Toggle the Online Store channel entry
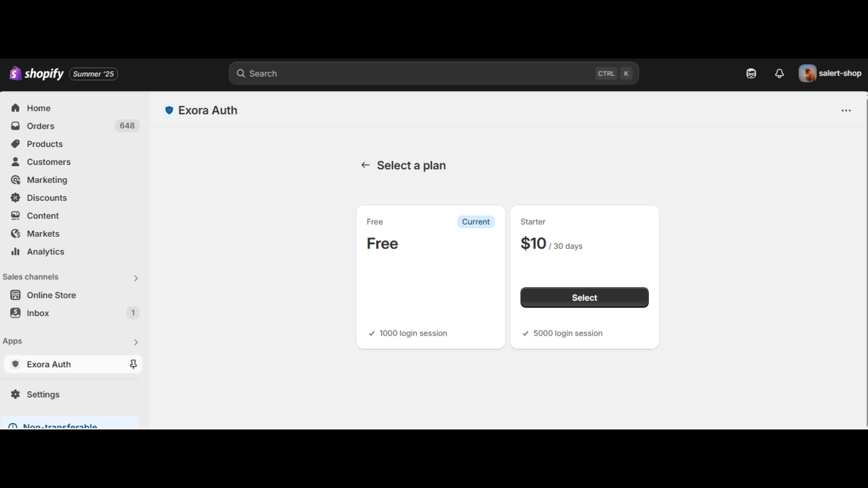Screen dimensions: 868x488 52,295
